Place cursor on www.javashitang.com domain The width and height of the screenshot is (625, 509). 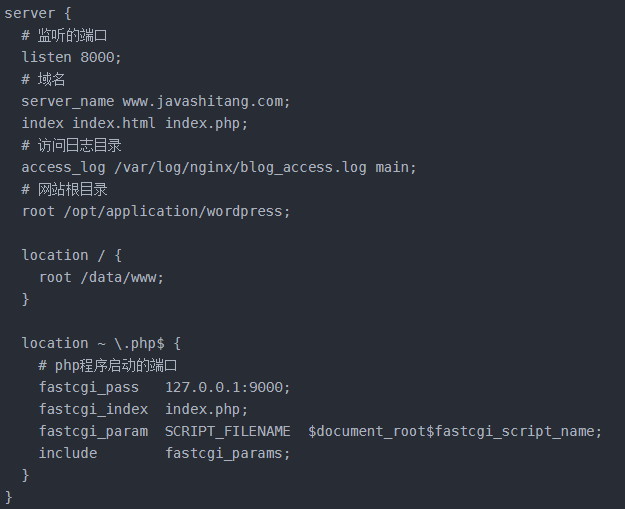pos(206,101)
